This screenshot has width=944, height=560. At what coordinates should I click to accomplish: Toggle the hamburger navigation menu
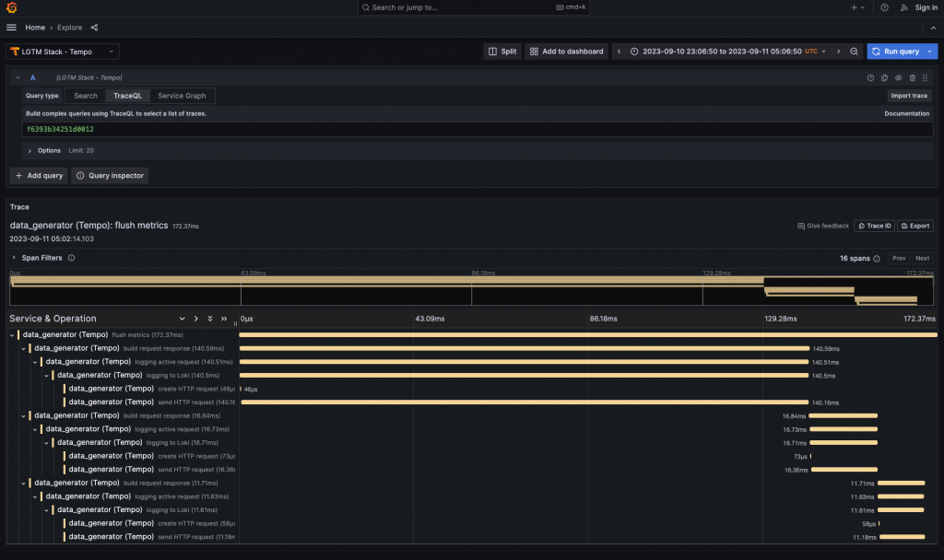tap(11, 28)
